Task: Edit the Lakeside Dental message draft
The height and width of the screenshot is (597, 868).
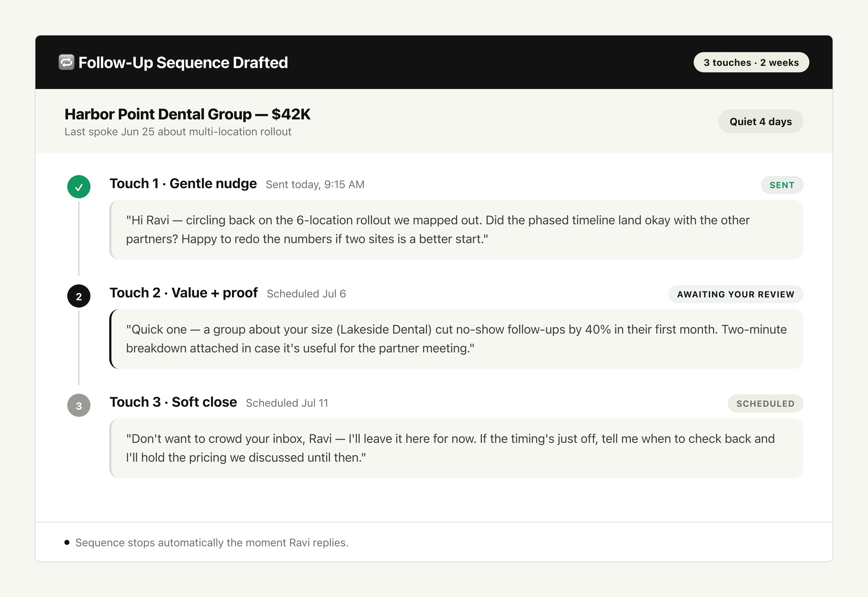Action: [x=456, y=339]
